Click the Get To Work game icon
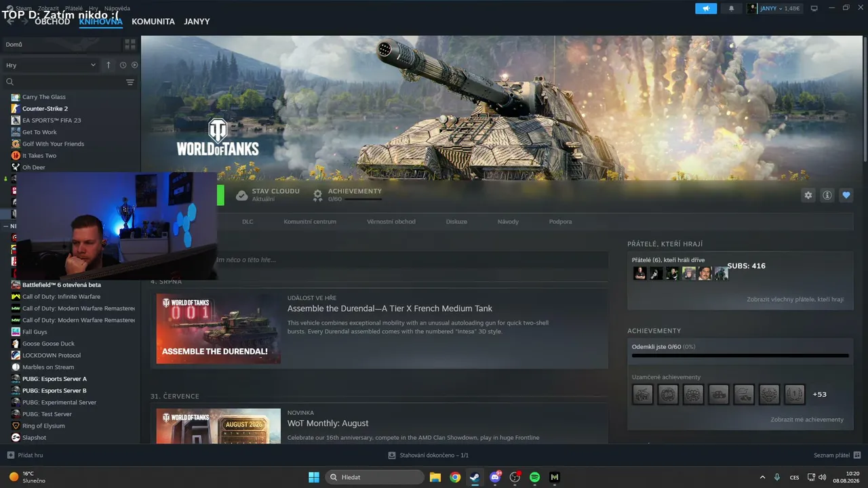 (16, 132)
